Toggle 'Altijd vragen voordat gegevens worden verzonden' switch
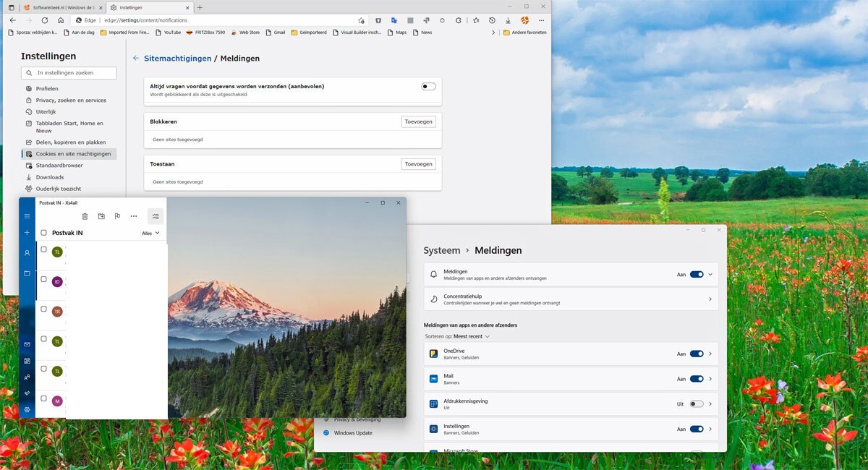 pos(429,86)
